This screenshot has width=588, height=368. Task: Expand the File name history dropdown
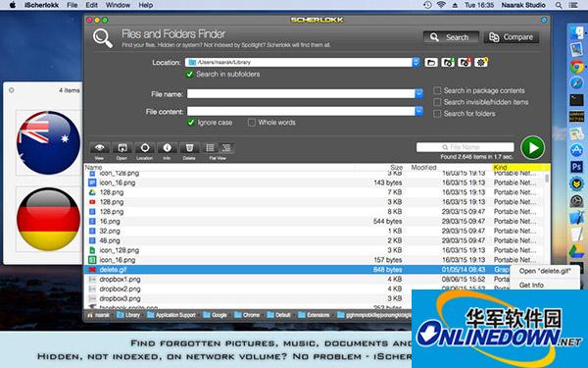coord(418,93)
